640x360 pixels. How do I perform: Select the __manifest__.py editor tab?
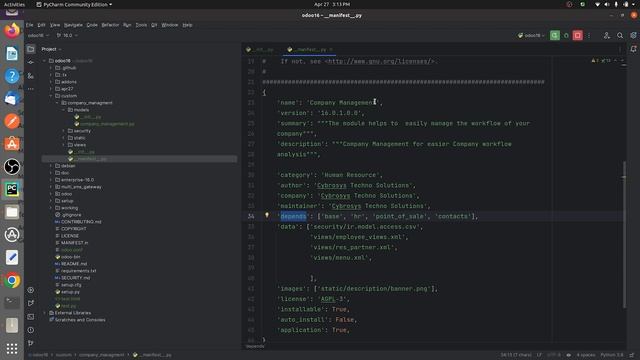(309, 49)
